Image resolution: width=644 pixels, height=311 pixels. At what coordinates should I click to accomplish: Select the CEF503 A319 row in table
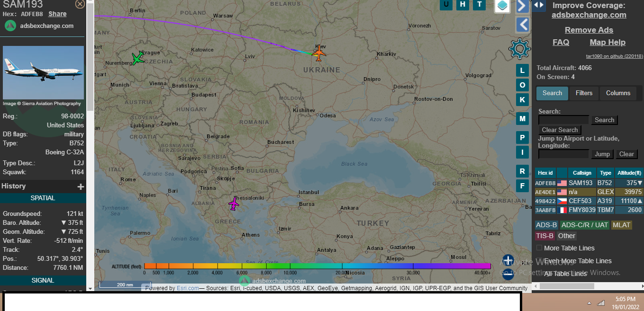pos(589,201)
